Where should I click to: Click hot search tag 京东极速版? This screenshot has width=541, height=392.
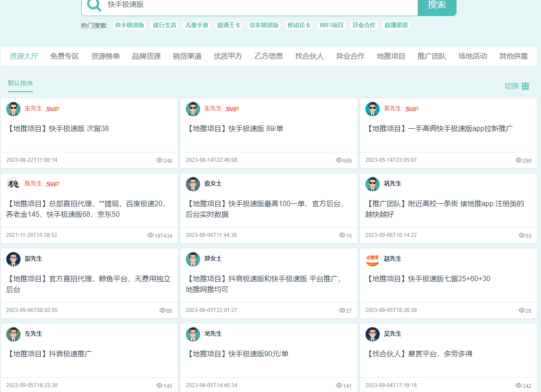click(x=264, y=25)
